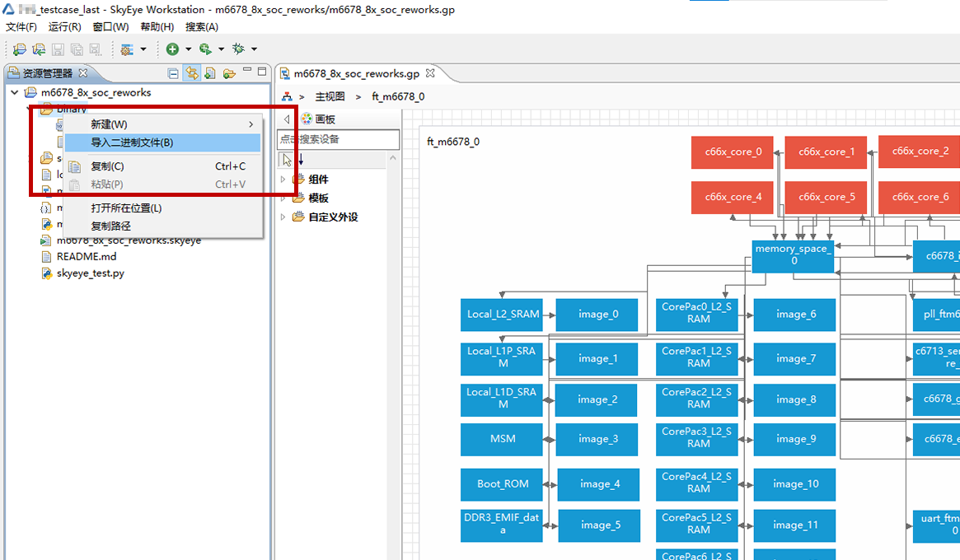This screenshot has width=960, height=560.
Task: Select m6678_8x_soc_reworks.skyeye file
Action: point(129,240)
